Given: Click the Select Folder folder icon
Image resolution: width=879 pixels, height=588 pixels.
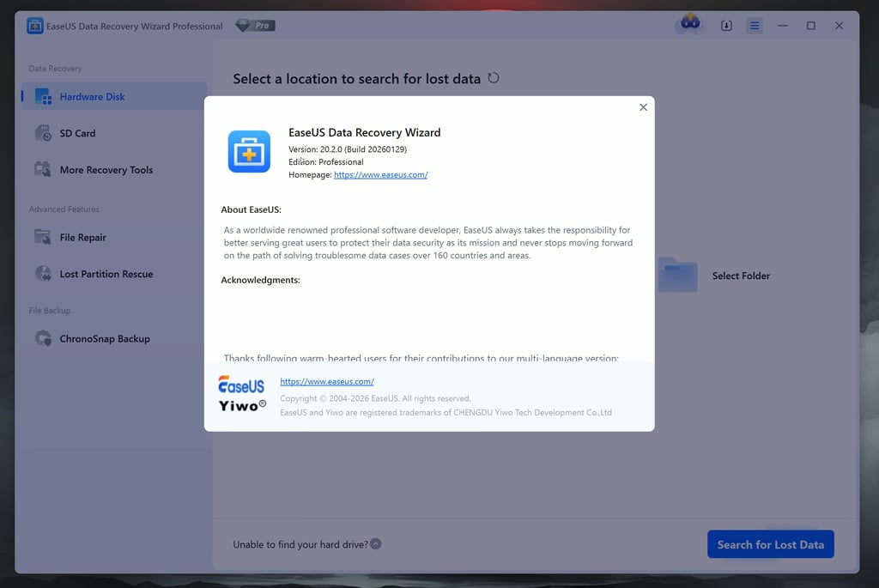Looking at the screenshot, I should (678, 275).
